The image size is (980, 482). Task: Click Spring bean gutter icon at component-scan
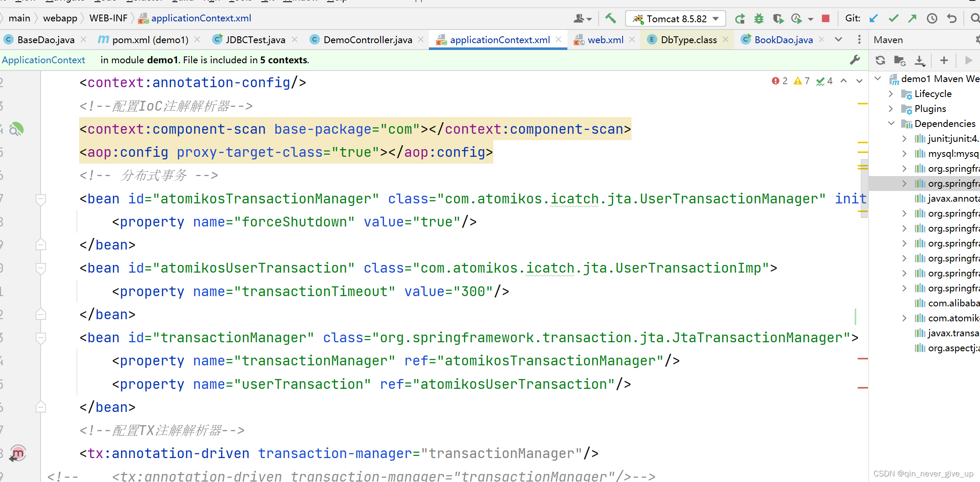[x=16, y=129]
